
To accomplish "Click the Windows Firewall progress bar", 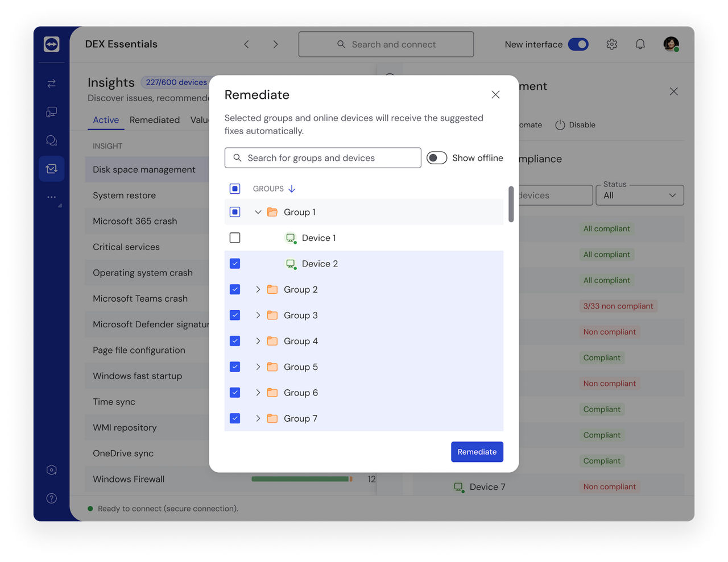I will (301, 479).
